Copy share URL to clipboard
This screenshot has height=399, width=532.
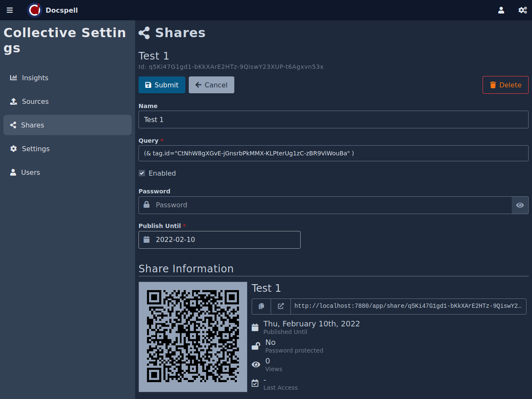(x=262, y=306)
